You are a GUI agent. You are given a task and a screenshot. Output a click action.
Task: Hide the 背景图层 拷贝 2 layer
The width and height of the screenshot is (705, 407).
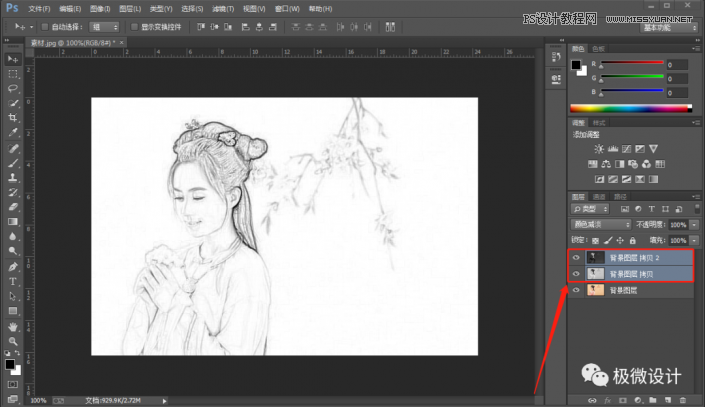coord(577,257)
